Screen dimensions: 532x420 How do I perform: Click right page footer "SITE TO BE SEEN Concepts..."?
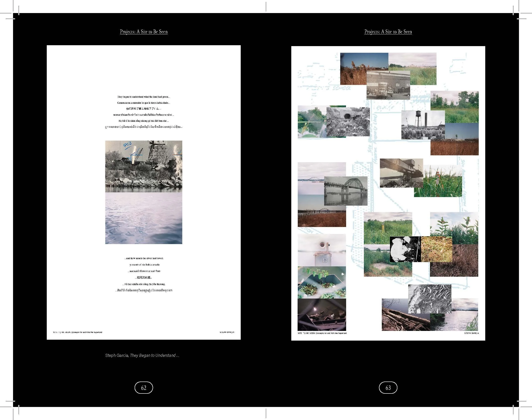[322, 333]
